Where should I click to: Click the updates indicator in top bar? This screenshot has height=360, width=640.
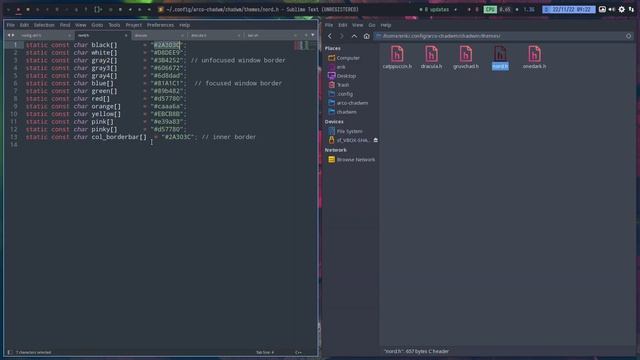click(434, 9)
